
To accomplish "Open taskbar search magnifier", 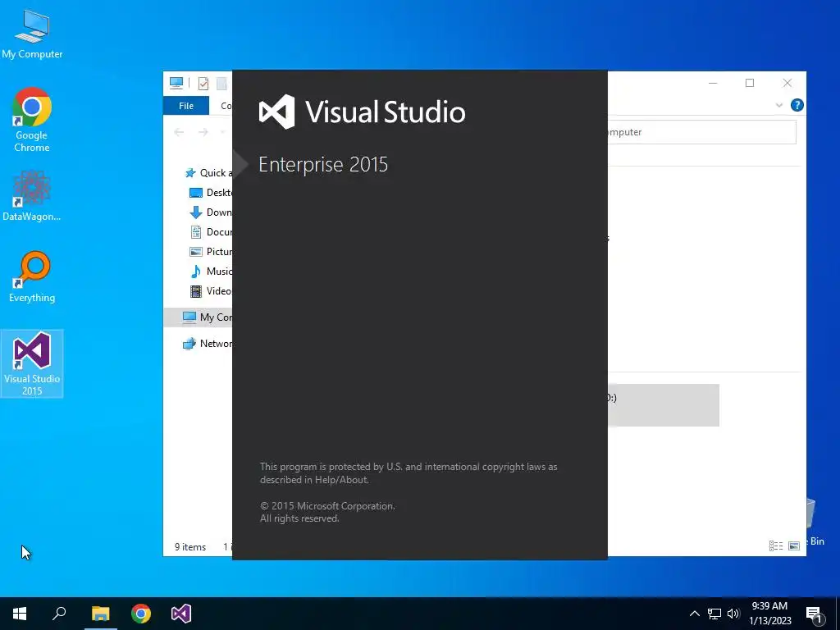I will pyautogui.click(x=59, y=614).
